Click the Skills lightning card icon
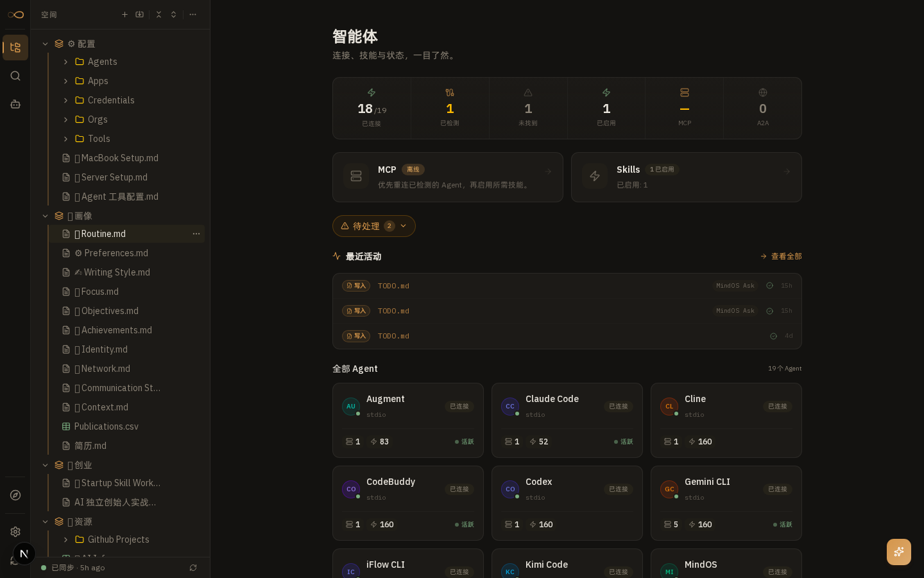Viewport: 924px width, 578px height. coord(595,176)
